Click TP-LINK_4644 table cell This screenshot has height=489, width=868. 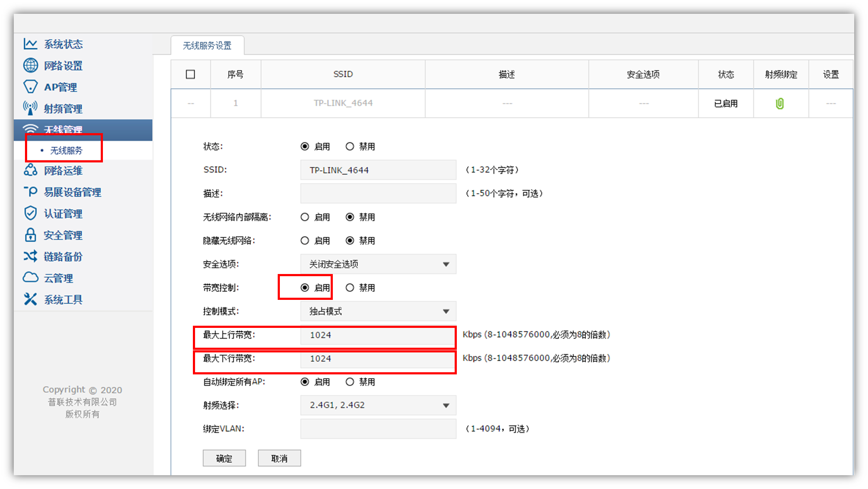coord(343,103)
